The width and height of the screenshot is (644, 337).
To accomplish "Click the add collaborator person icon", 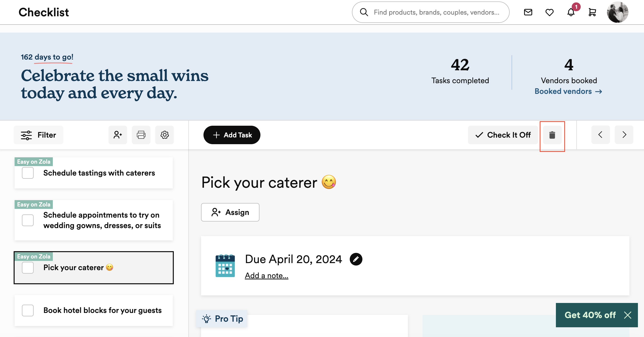I will 118,135.
